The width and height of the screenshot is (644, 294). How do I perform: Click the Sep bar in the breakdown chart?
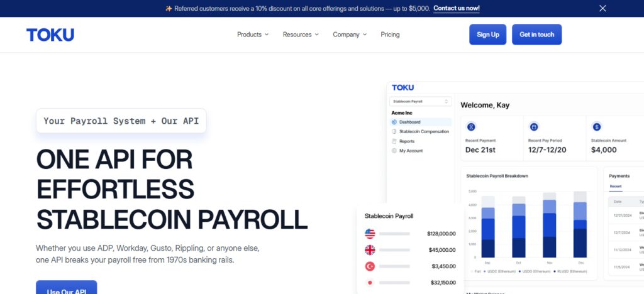point(488,227)
